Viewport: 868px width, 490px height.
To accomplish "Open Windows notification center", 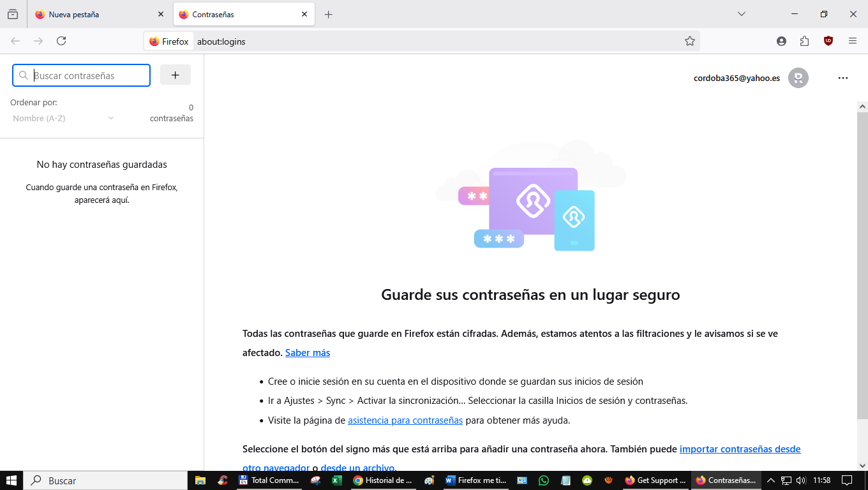I will click(847, 480).
